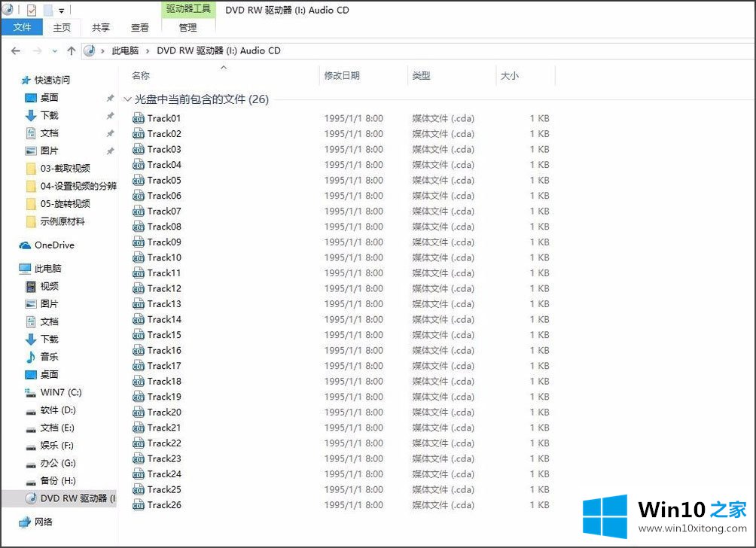Click the Properties checkmark icon in title bar
This screenshot has width=756, height=548.
click(x=31, y=11)
